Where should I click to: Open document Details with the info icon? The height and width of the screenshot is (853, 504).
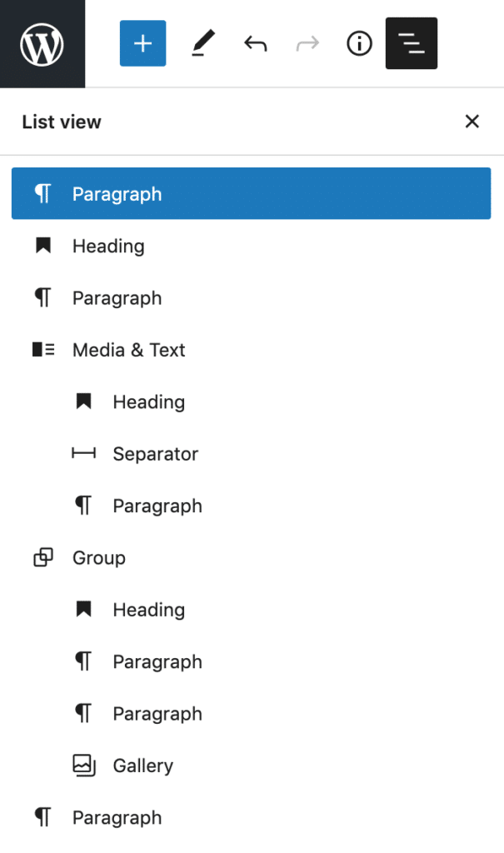pyautogui.click(x=359, y=43)
